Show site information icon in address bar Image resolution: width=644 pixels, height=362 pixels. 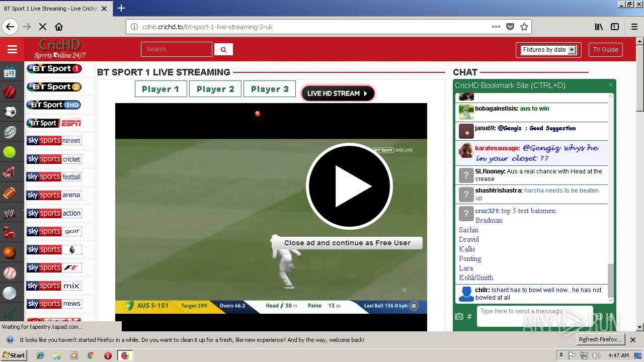coord(134,27)
